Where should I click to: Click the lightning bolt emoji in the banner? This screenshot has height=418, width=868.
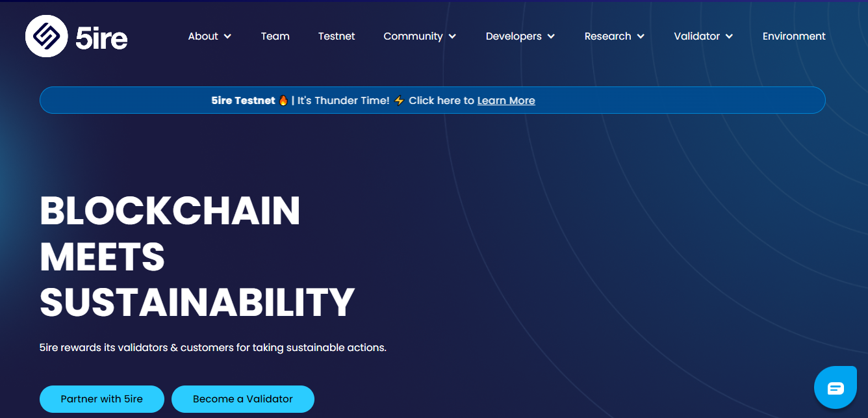tap(399, 101)
